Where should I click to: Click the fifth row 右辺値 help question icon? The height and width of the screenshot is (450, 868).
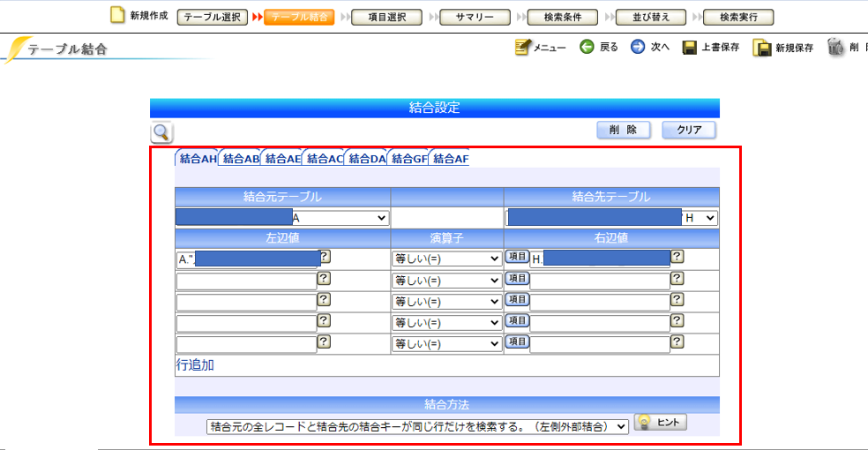677,341
